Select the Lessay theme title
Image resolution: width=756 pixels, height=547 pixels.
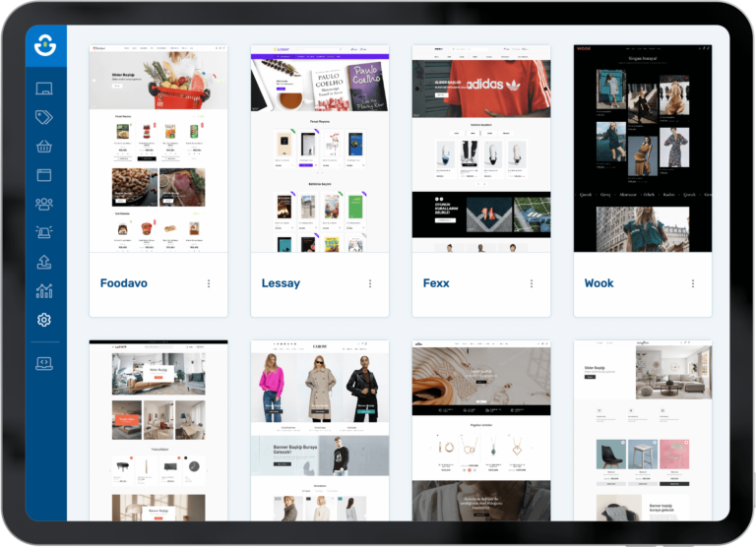tap(281, 283)
